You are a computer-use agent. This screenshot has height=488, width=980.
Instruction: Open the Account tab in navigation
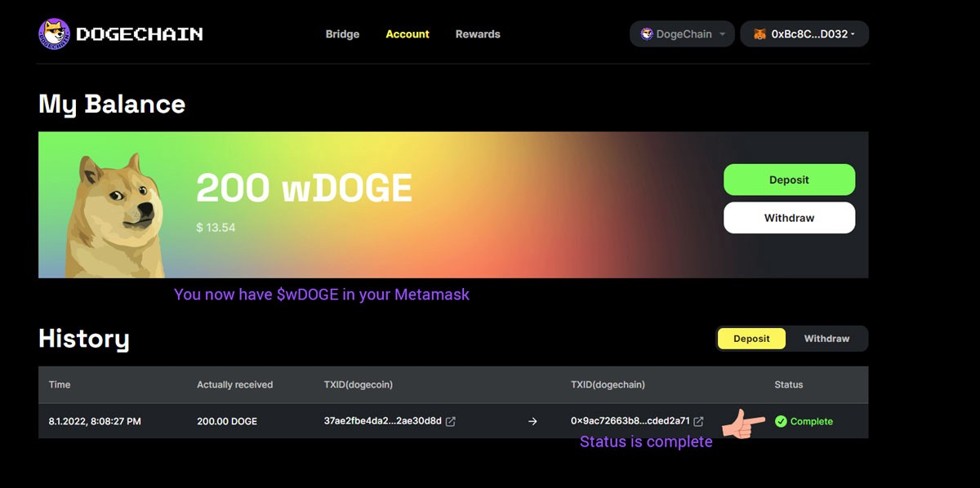tap(408, 34)
